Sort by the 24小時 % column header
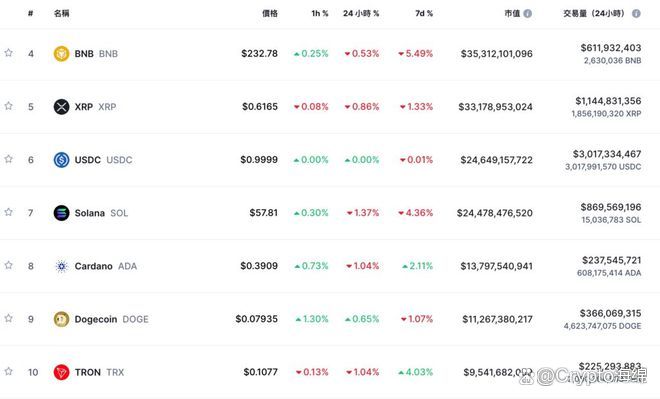This screenshot has height=399, width=660. [361, 13]
